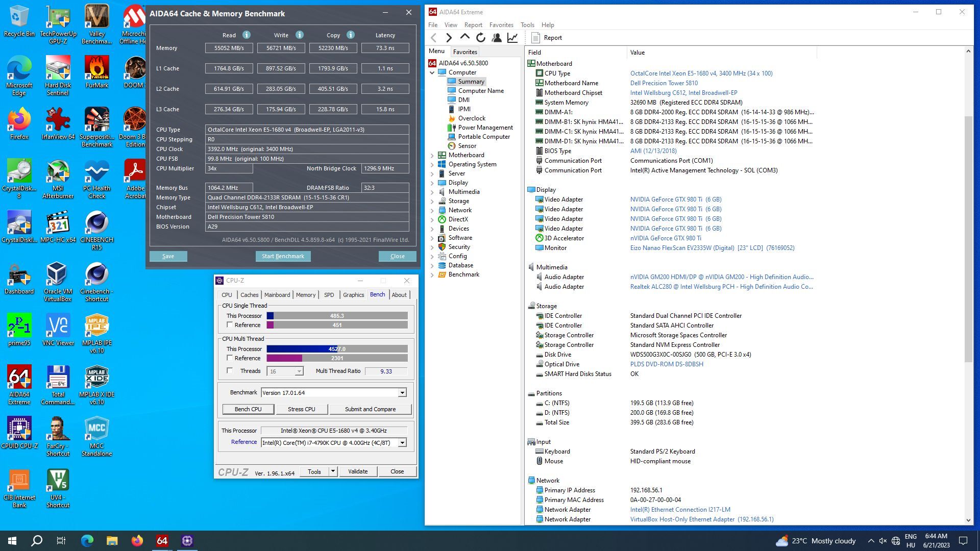980x551 pixels.
Task: Open the Report toolbar item in AIDA64
Action: [x=547, y=38]
